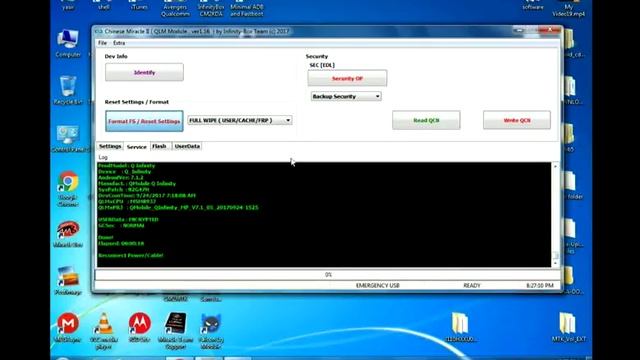Click the AndroidVer 7.1.2 log line
This screenshot has height=360, width=640.
point(121,178)
